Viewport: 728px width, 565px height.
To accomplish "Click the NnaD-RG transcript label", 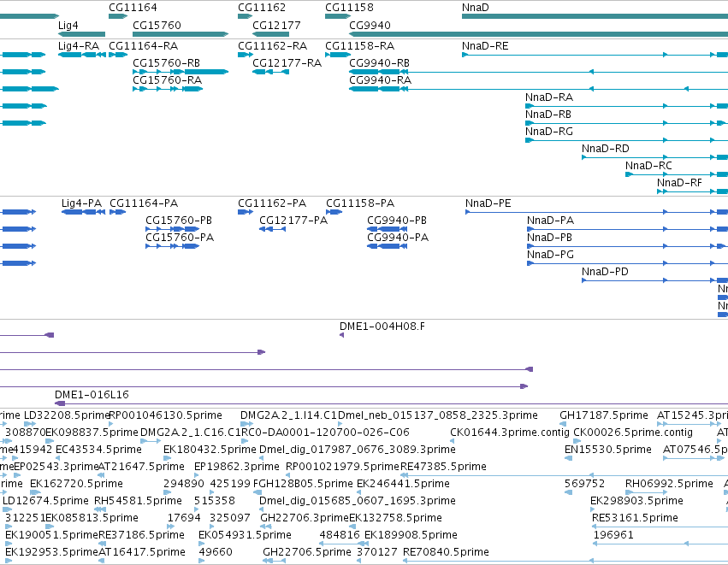I will (549, 132).
